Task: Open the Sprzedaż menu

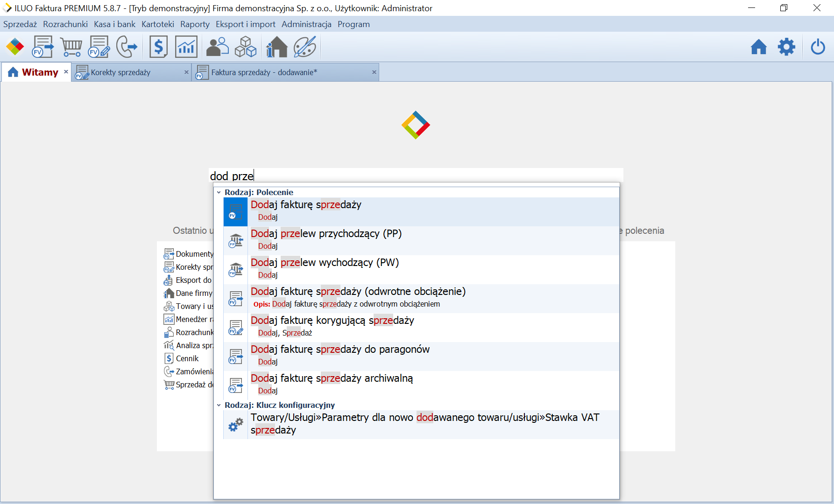Action: [x=20, y=24]
